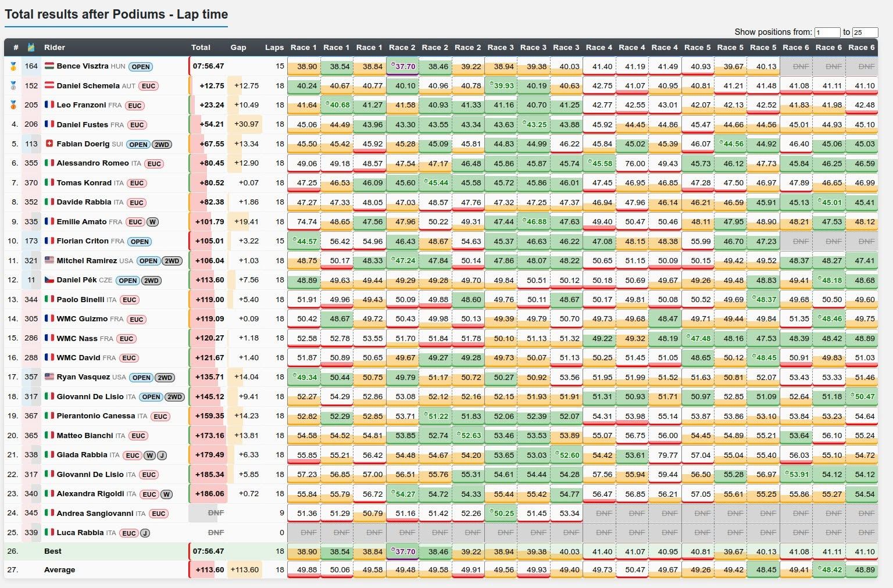
Task: Click the J badge beside Luca Rabbia
Action: 145,533
